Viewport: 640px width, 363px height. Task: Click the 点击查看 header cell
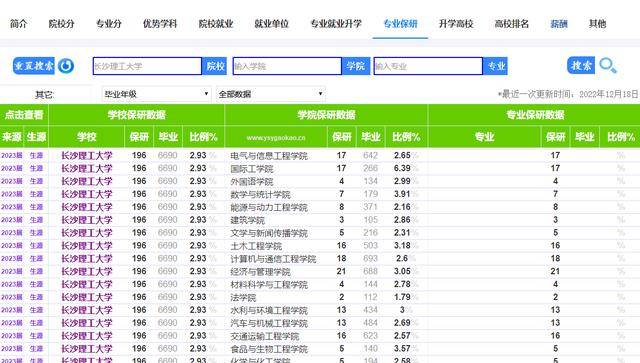pos(24,115)
